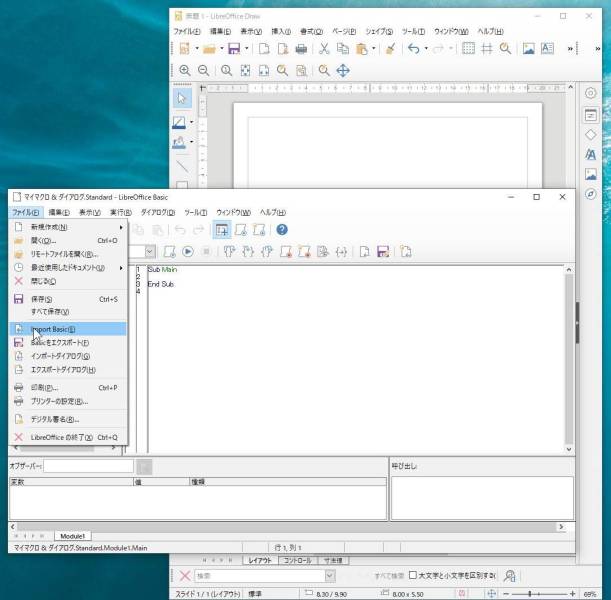The width and height of the screenshot is (611, 600).
Task: Click オブザーバー watch input field
Action: coord(88,466)
